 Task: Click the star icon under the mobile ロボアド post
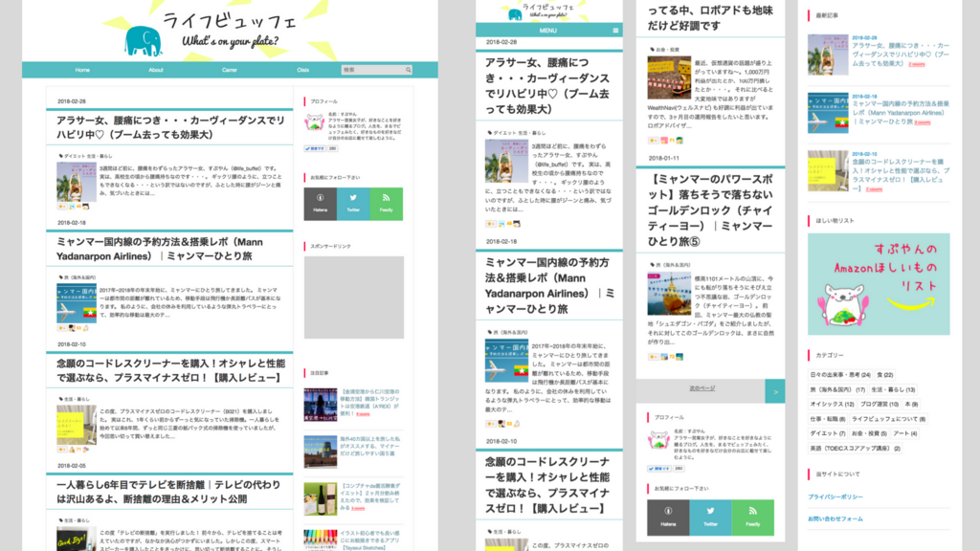(653, 141)
